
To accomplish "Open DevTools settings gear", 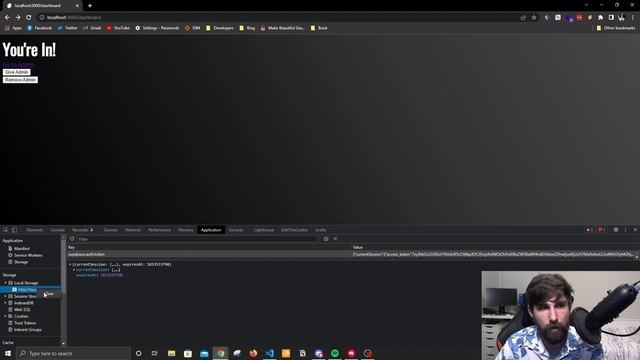I will point(616,230).
